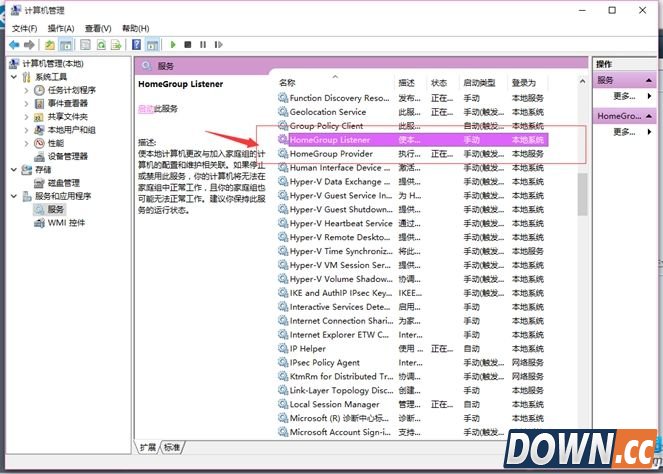The image size is (663, 474).
Task: Select 服务 in the left tree
Action: point(50,209)
